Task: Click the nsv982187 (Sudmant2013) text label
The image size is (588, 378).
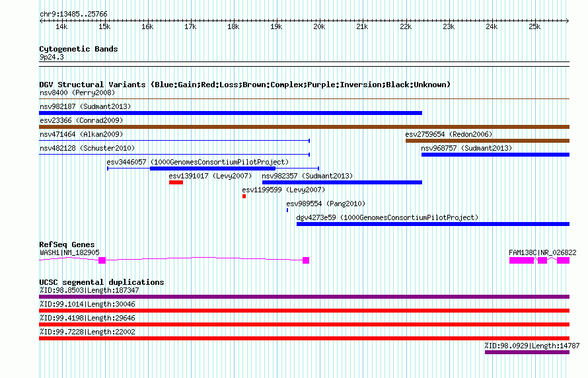Action: tap(85, 106)
